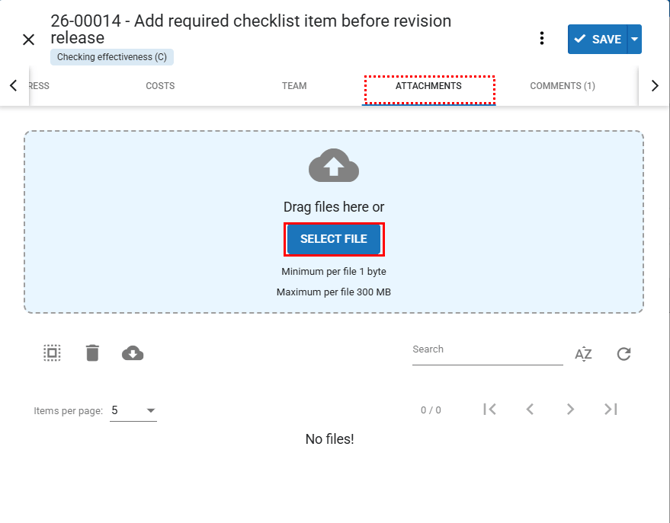Focus the Search files field
670x523 pixels.
pyautogui.click(x=487, y=350)
